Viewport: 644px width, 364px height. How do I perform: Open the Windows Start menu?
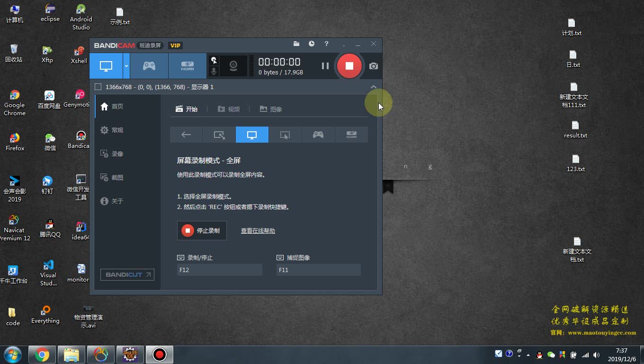[x=13, y=355]
